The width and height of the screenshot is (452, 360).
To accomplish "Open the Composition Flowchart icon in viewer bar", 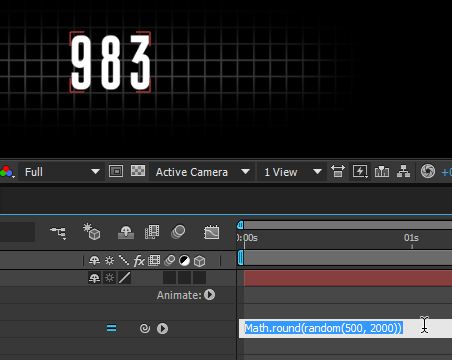I will point(403,172).
